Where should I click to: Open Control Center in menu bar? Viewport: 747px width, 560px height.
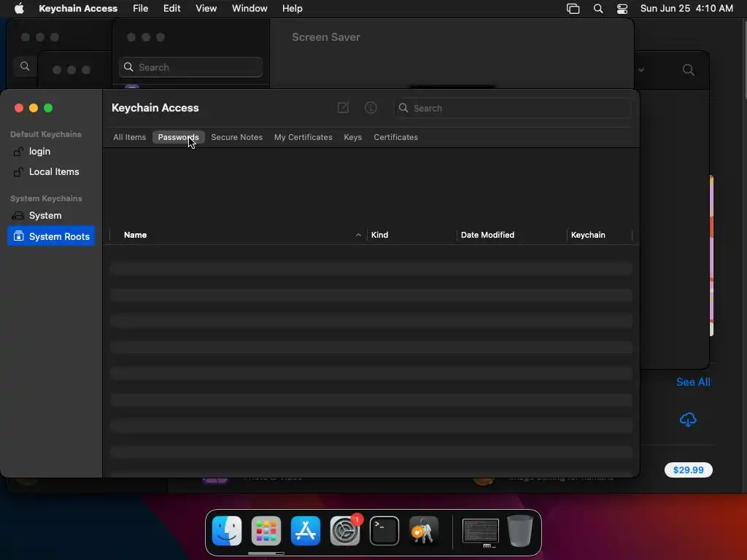click(x=622, y=9)
